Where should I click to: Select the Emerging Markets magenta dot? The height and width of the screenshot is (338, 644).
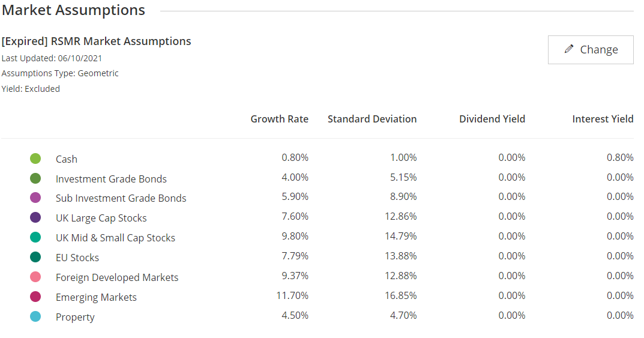(x=35, y=297)
